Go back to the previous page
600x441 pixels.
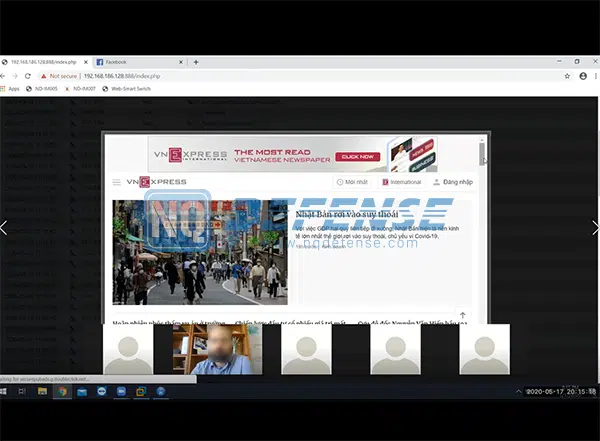[x=2, y=76]
